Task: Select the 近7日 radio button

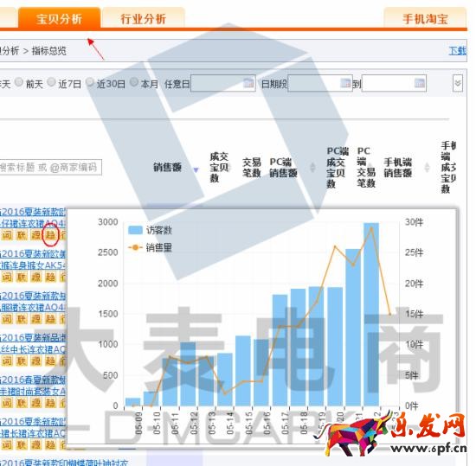Action: (52, 82)
